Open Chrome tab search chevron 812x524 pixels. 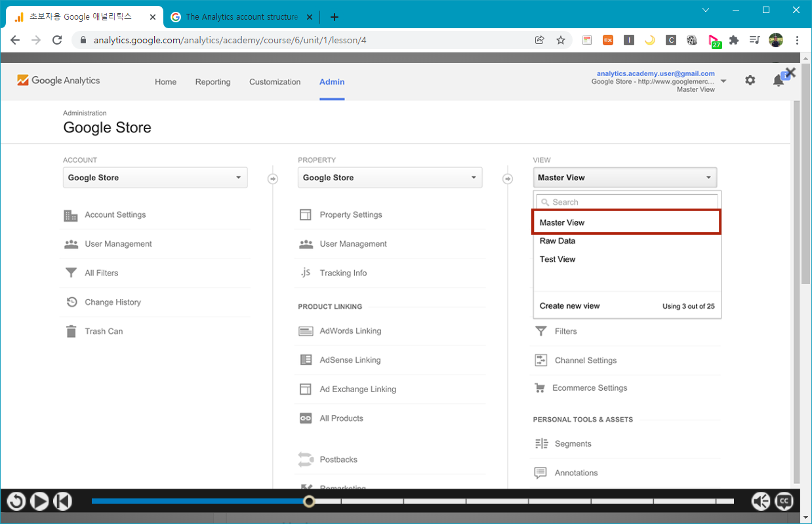coord(706,10)
